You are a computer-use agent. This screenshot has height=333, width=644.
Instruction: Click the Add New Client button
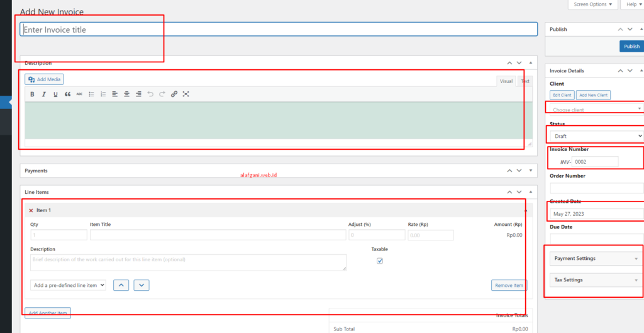coord(593,95)
